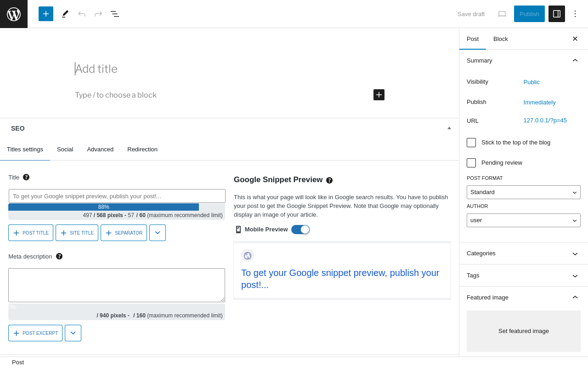588x368 pixels.
Task: Open the Post Format dropdown
Action: (x=524, y=192)
